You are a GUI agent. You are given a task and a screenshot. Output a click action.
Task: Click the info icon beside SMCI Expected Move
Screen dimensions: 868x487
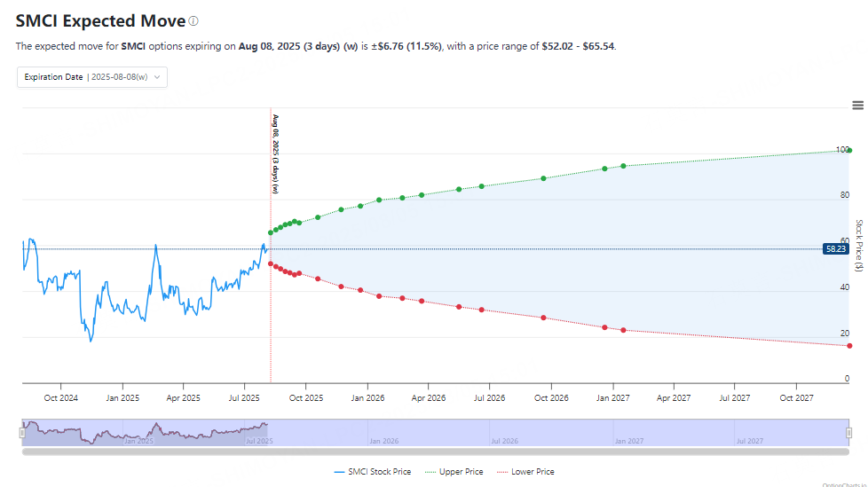coord(193,21)
